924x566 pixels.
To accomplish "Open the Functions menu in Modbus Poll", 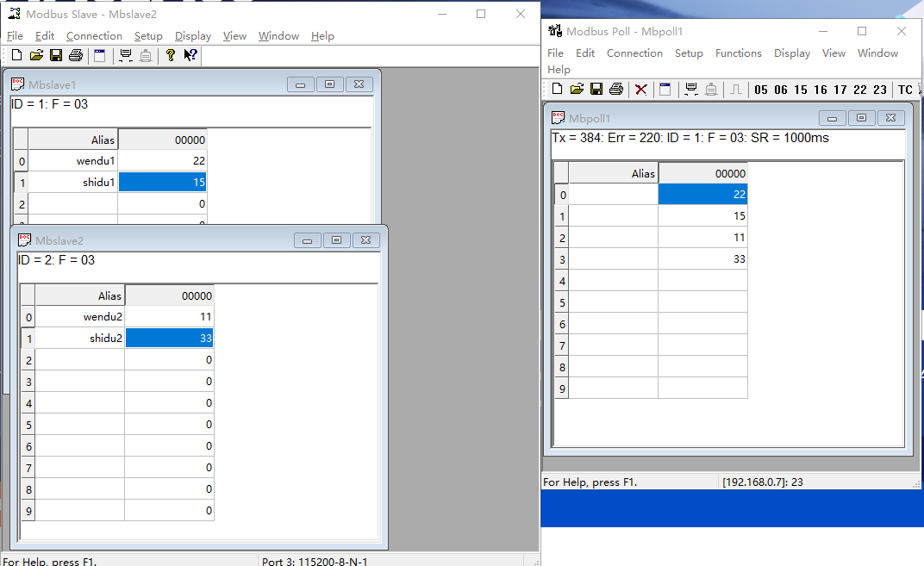I will point(738,53).
